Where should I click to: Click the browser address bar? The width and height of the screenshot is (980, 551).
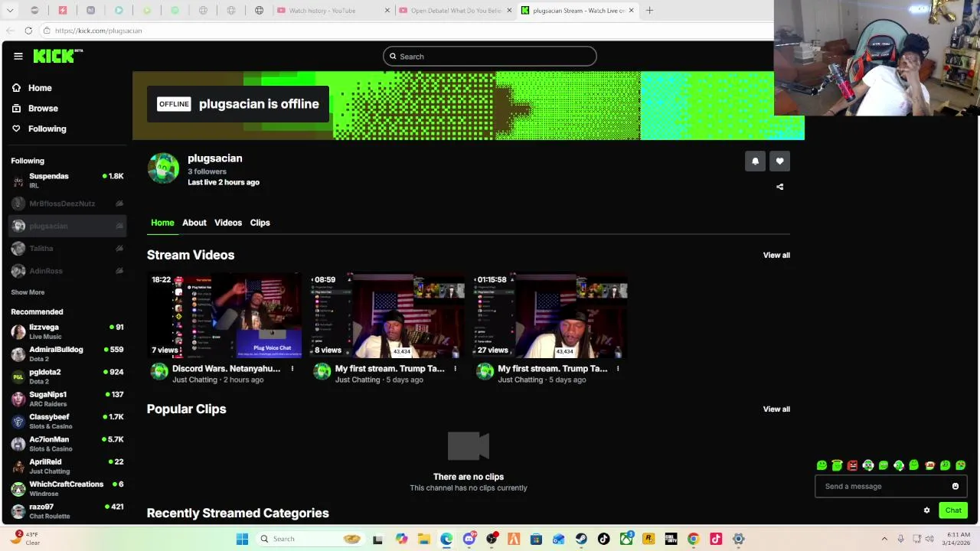coord(406,31)
